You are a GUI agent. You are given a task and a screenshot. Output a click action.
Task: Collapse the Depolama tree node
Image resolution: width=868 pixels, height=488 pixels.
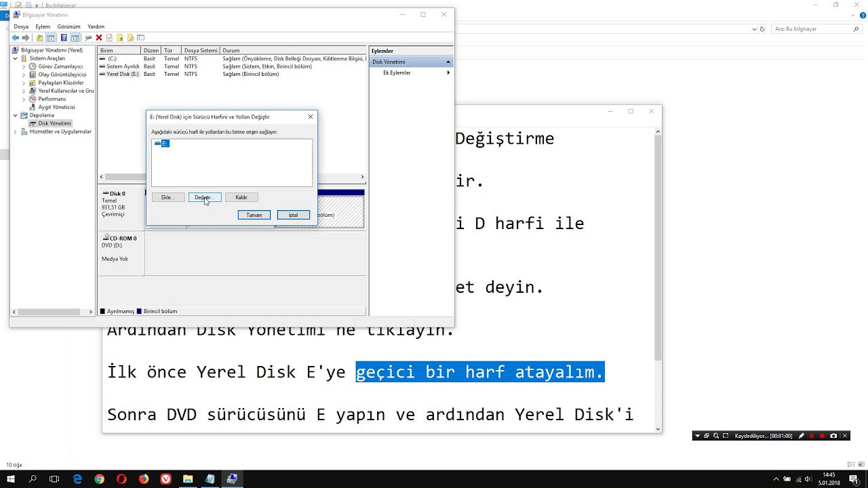[x=15, y=115]
